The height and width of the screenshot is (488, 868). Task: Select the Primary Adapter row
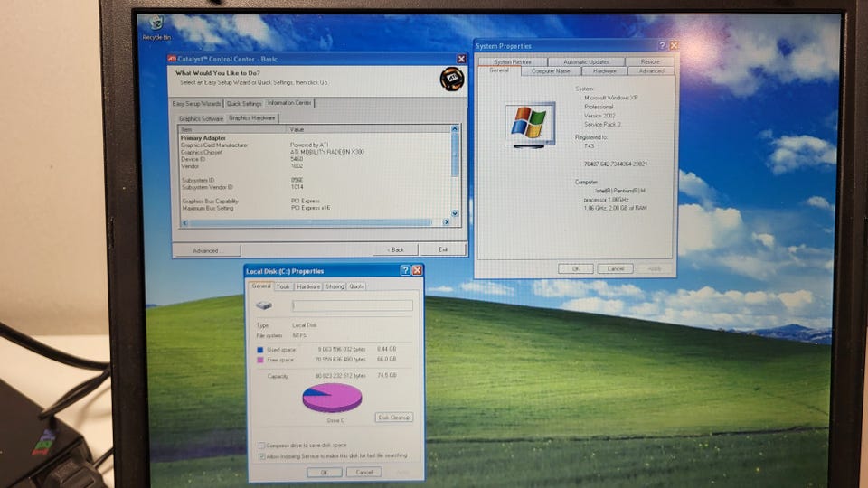coord(315,137)
